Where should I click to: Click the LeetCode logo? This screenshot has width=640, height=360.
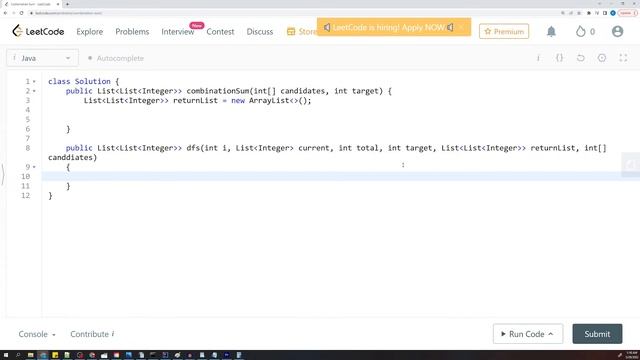pyautogui.click(x=38, y=31)
